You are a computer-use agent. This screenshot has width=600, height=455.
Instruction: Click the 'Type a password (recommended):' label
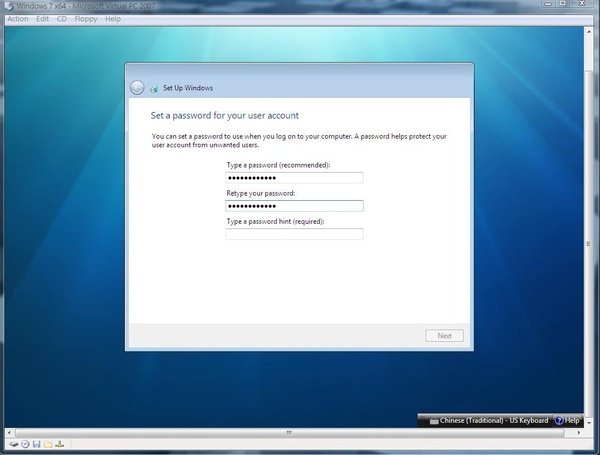pos(278,165)
